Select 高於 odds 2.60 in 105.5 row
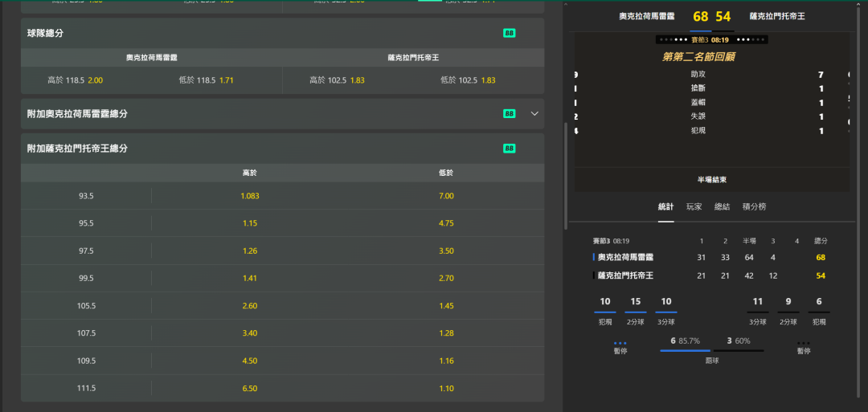 [250, 306]
